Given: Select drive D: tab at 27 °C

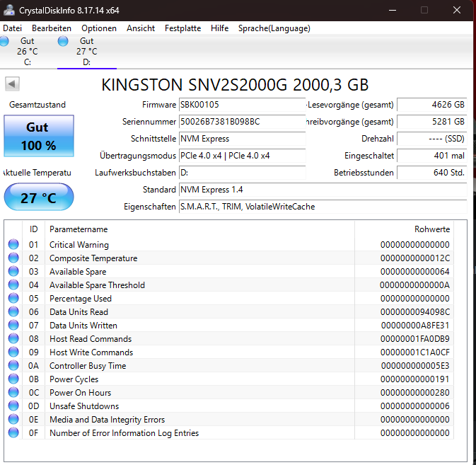Looking at the screenshot, I should [x=87, y=52].
